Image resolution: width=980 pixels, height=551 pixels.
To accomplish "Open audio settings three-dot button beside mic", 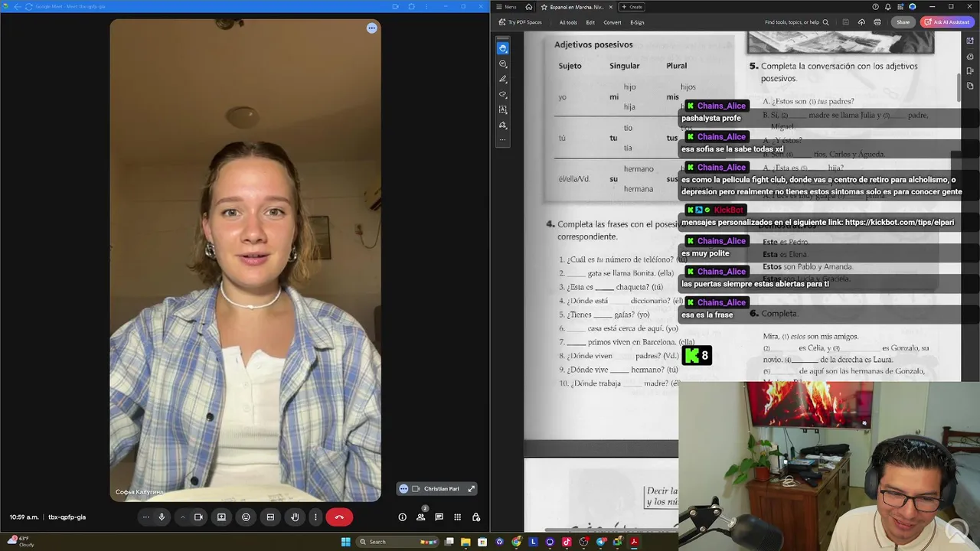I will click(145, 517).
